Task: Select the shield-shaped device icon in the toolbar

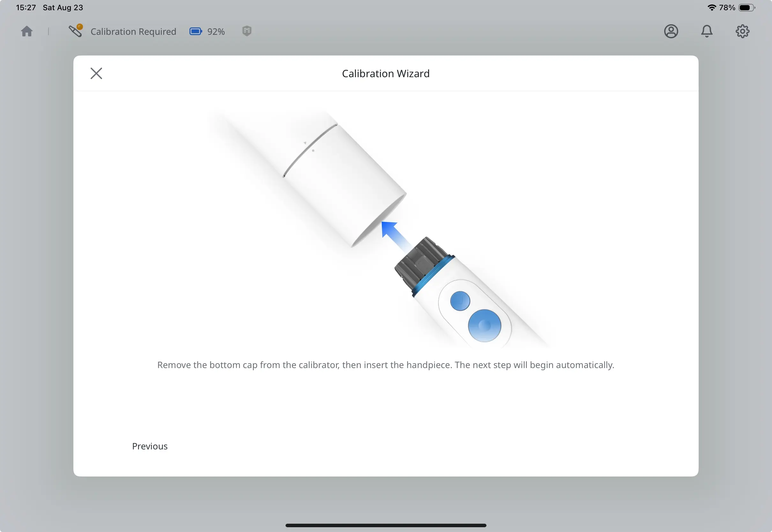Action: tap(247, 31)
